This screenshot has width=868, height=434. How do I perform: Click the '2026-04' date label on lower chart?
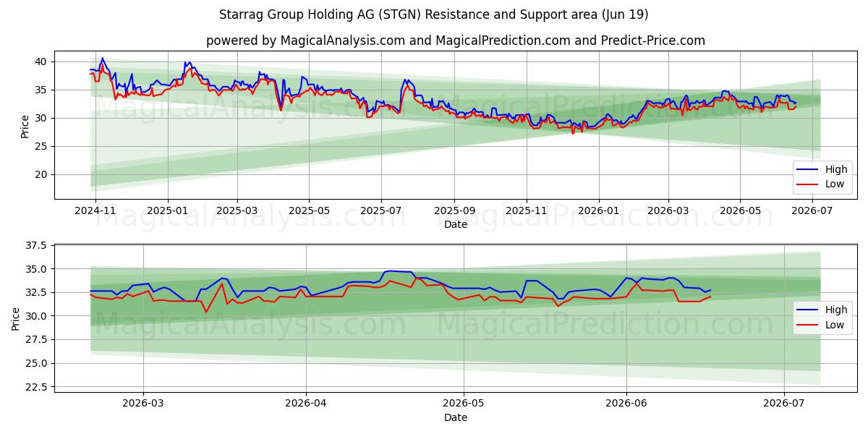[306, 404]
